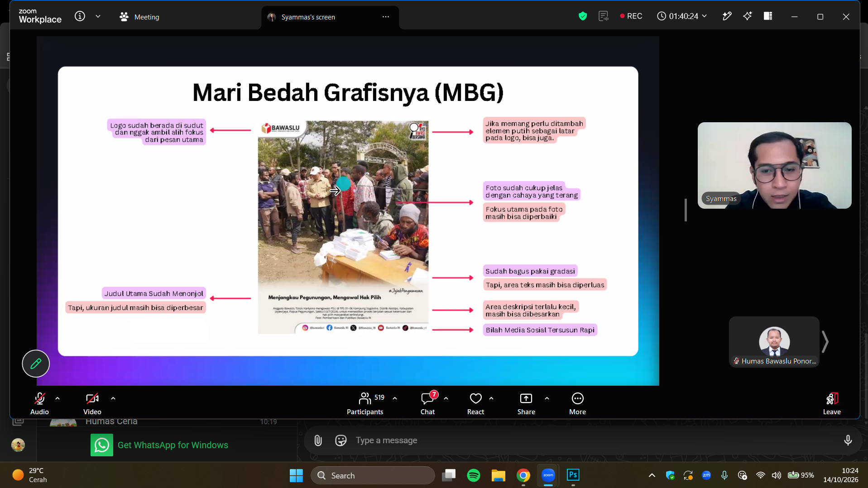Open the Chat panel with 7 unread
Viewport: 868px width, 488px height.
[428, 403]
